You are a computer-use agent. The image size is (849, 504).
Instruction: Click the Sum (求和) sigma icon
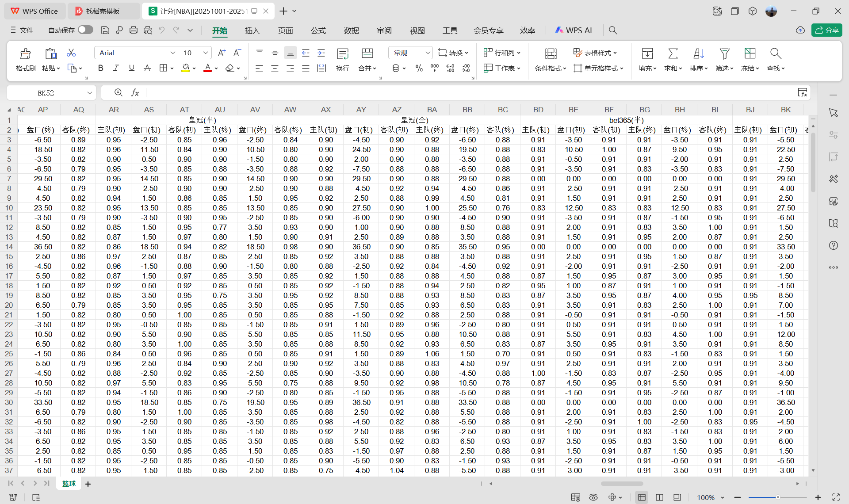pos(673,54)
